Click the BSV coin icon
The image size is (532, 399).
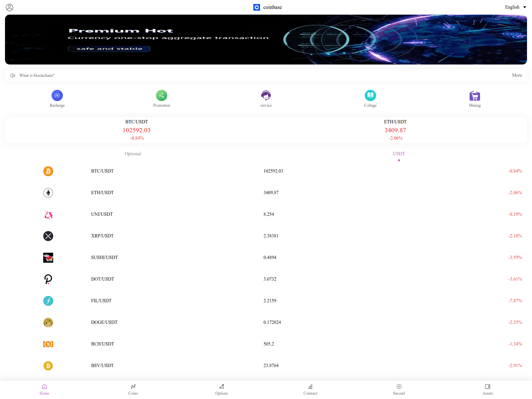(48, 366)
